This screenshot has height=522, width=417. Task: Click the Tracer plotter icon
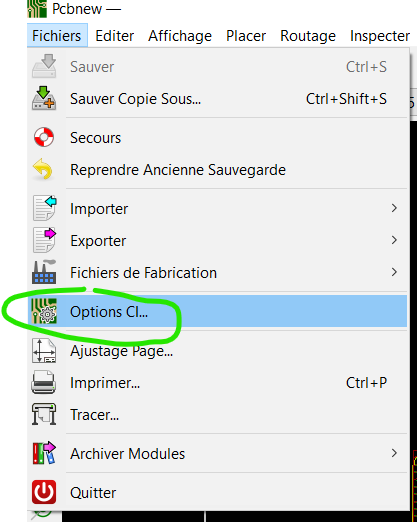click(x=44, y=414)
